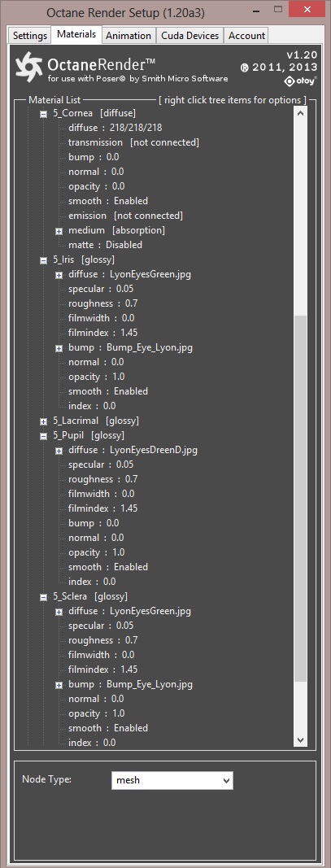The width and height of the screenshot is (331, 868).
Task: Select 5_Sclera filmindex : 1.45 row
Action: click(103, 670)
